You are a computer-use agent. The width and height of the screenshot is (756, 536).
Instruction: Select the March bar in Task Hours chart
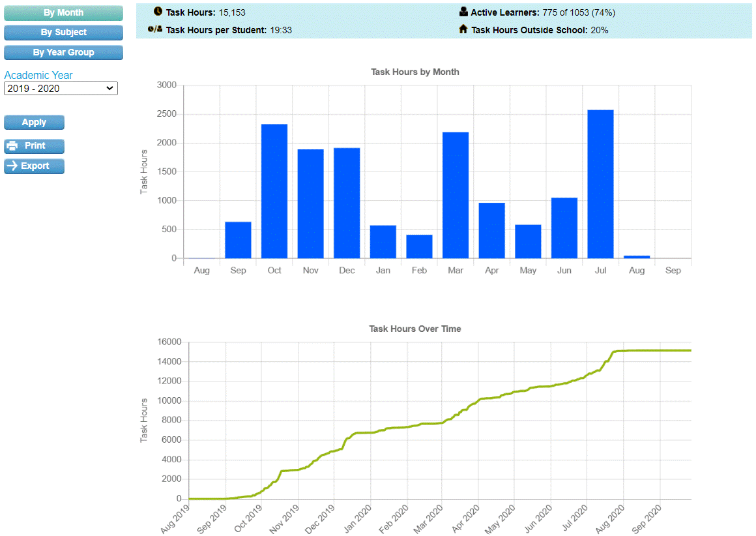pos(456,196)
